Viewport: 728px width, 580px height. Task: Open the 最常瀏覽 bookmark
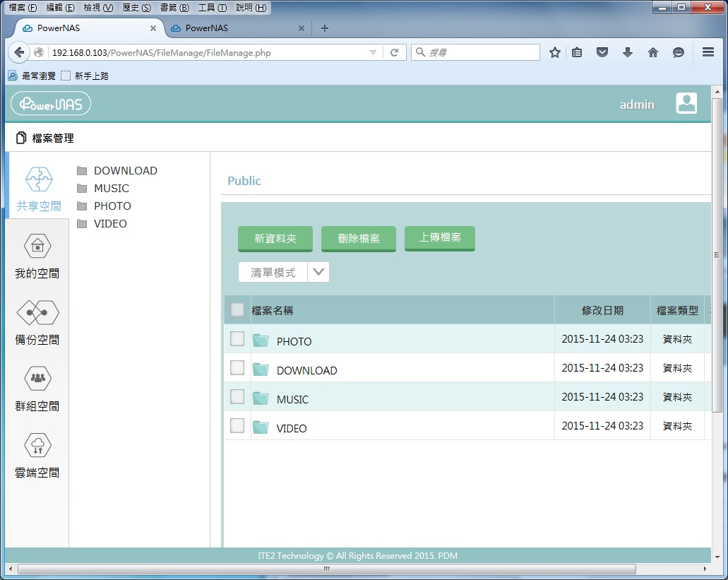[32, 76]
